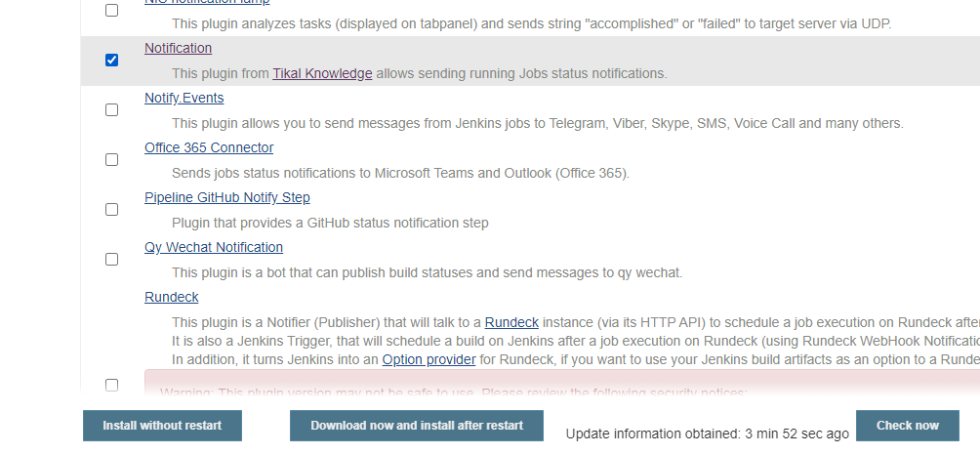980x454 pixels.
Task: Click the Update information obtained status text
Action: point(707,433)
